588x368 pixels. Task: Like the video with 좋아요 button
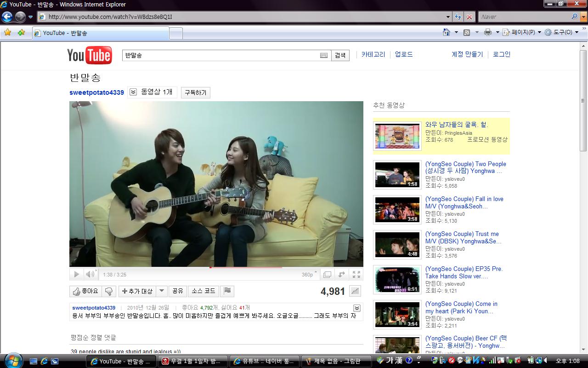[85, 291]
